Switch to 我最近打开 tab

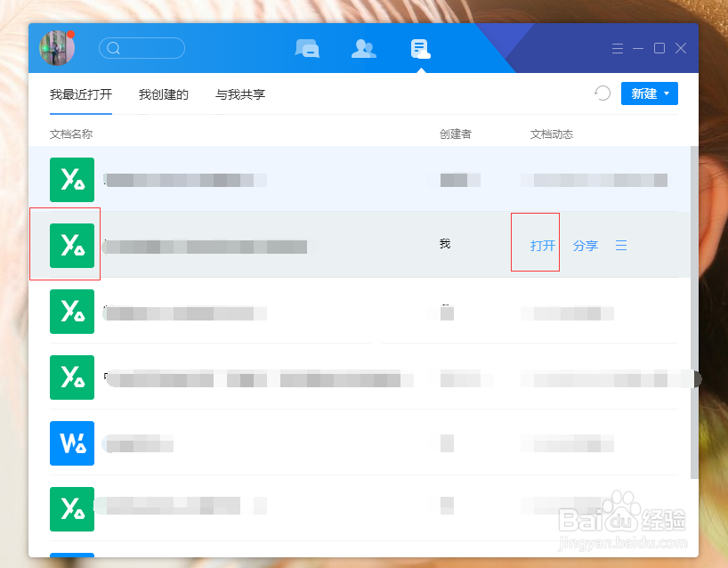[x=81, y=94]
